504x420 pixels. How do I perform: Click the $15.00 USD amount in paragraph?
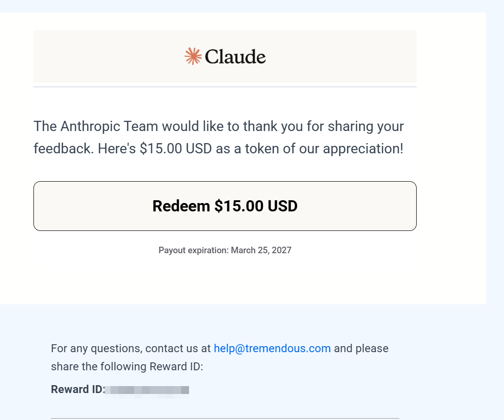pyautogui.click(x=176, y=149)
